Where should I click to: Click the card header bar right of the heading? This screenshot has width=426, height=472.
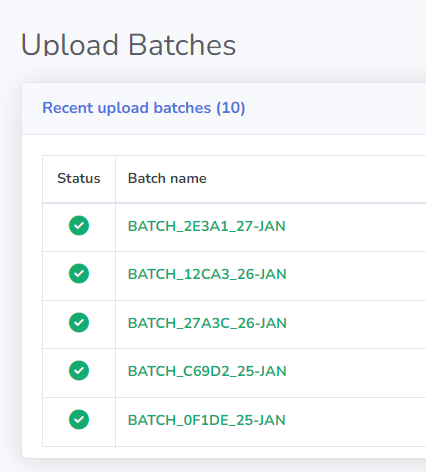pos(336,109)
